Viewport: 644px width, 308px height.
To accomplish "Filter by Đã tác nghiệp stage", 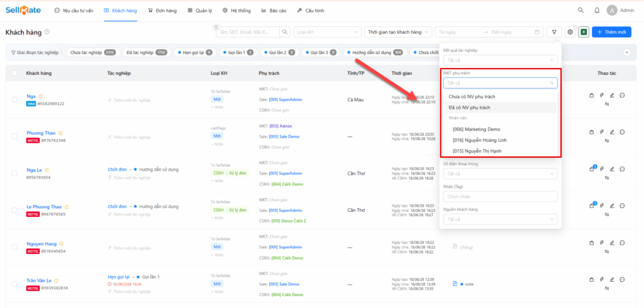I will (x=147, y=53).
